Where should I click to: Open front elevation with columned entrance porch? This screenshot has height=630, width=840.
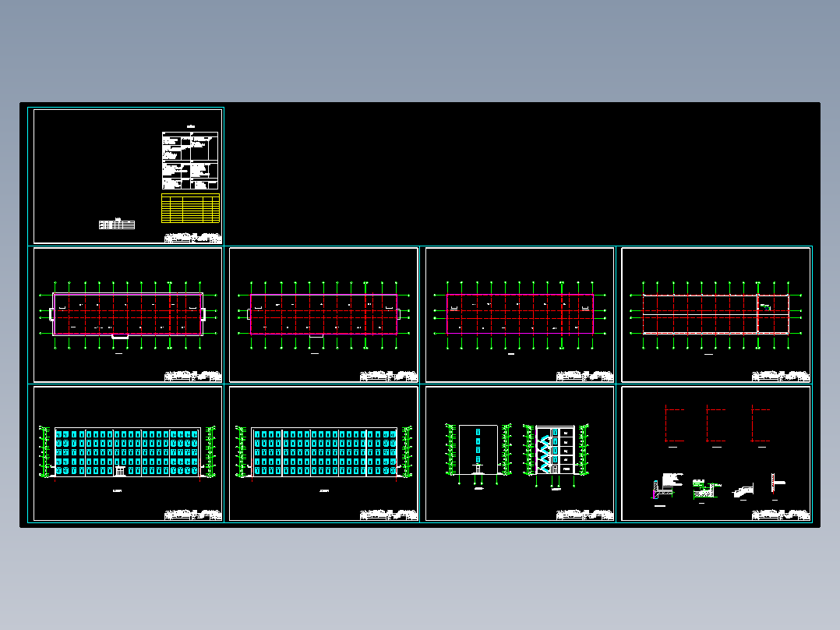click(x=128, y=453)
